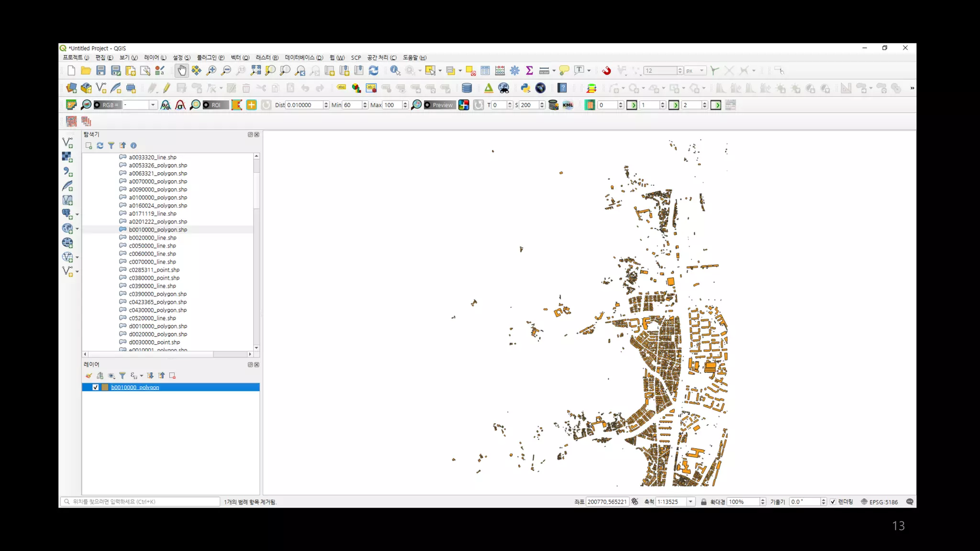Click the b0010000_polygon layer color swatch

[105, 387]
